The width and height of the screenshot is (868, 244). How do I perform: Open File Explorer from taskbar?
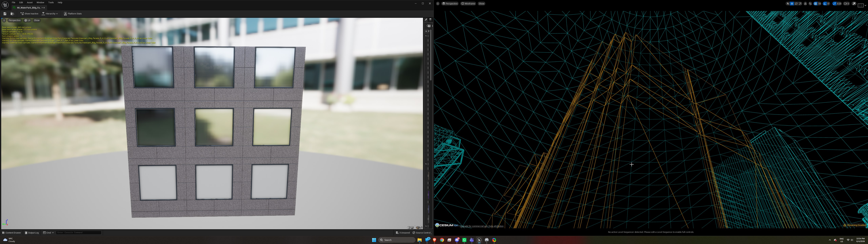point(420,240)
